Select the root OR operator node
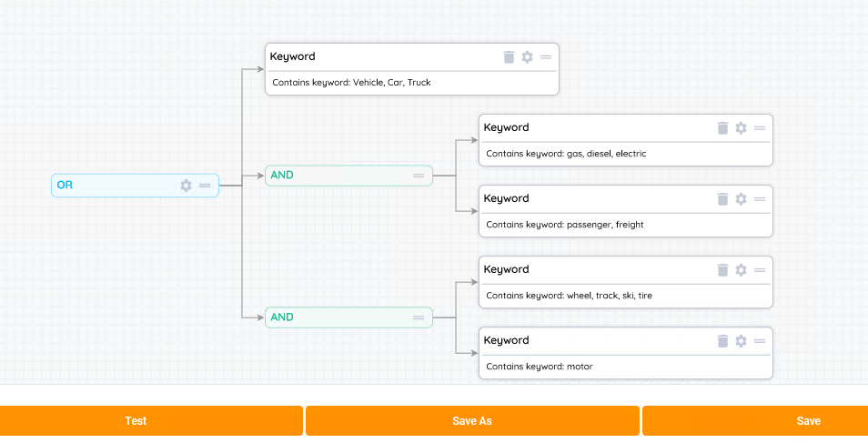The image size is (868, 443). click(109, 186)
